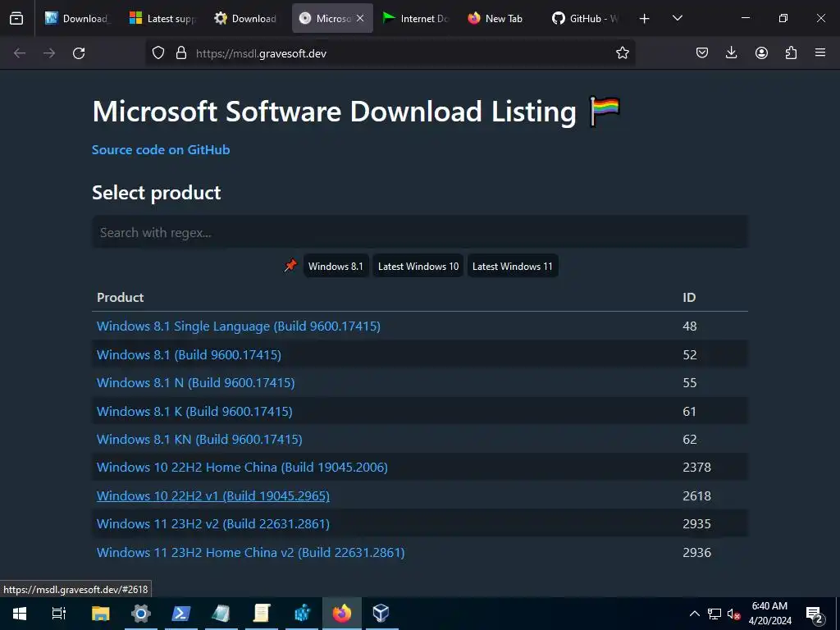Viewport: 840px width, 630px height.
Task: Focus the Search with regex field
Action: [420, 232]
